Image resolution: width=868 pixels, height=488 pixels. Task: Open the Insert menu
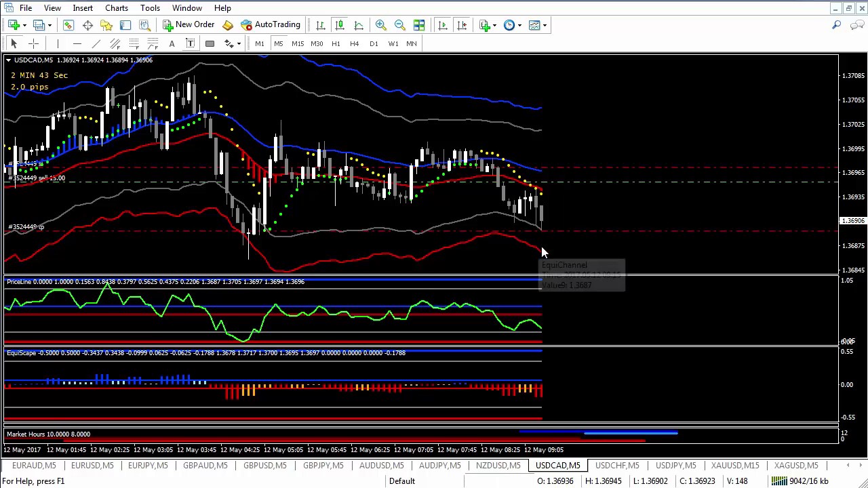click(83, 8)
